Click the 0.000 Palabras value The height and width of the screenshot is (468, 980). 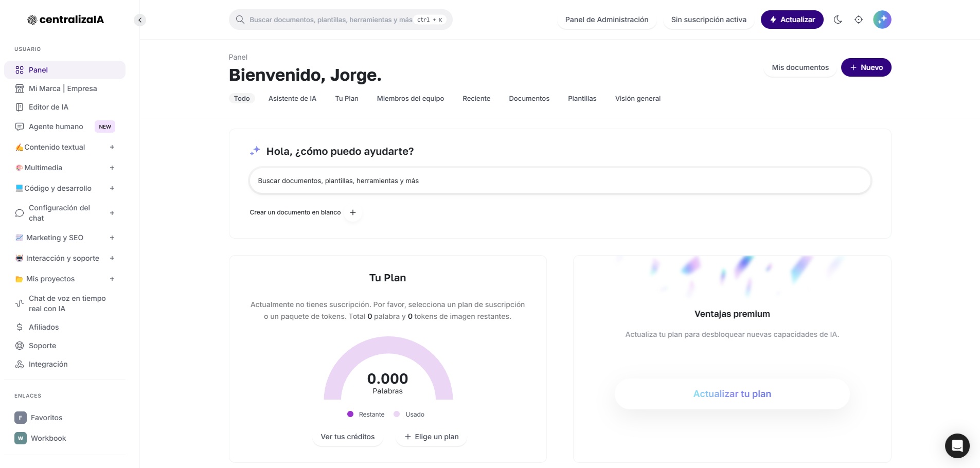[x=388, y=379]
